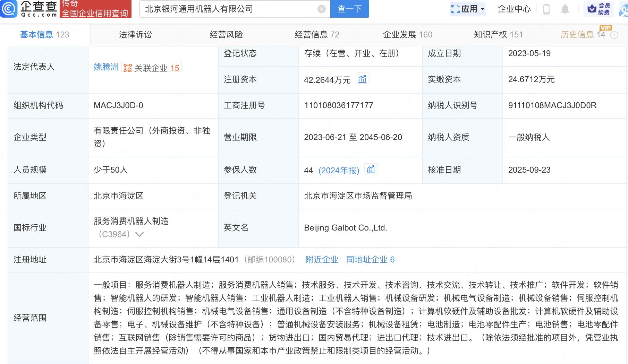View registered capital chart icon
The width and height of the screenshot is (628, 364).
coord(363,79)
